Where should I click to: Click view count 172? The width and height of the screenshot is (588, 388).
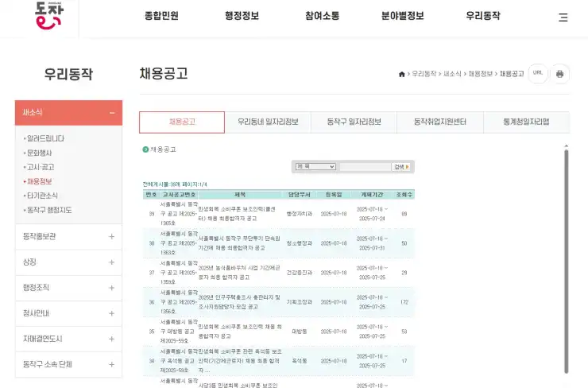[404, 302]
